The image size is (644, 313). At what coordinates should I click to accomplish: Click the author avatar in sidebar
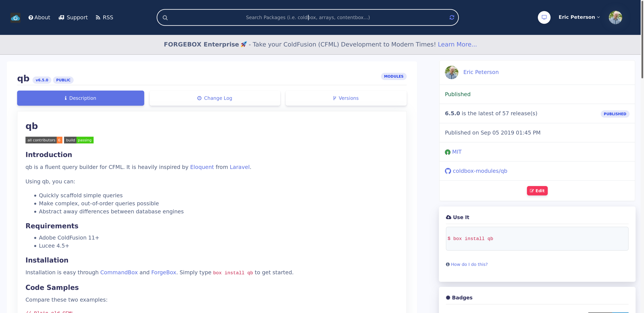[x=452, y=72]
